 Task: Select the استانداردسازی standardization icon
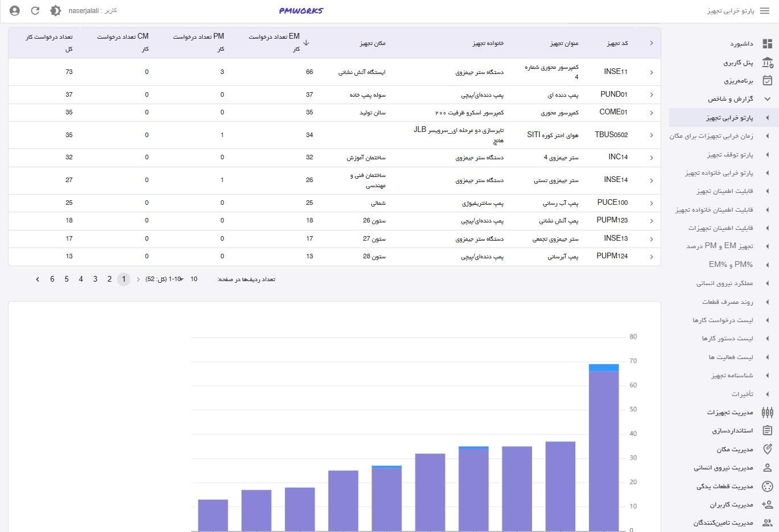tap(768, 430)
